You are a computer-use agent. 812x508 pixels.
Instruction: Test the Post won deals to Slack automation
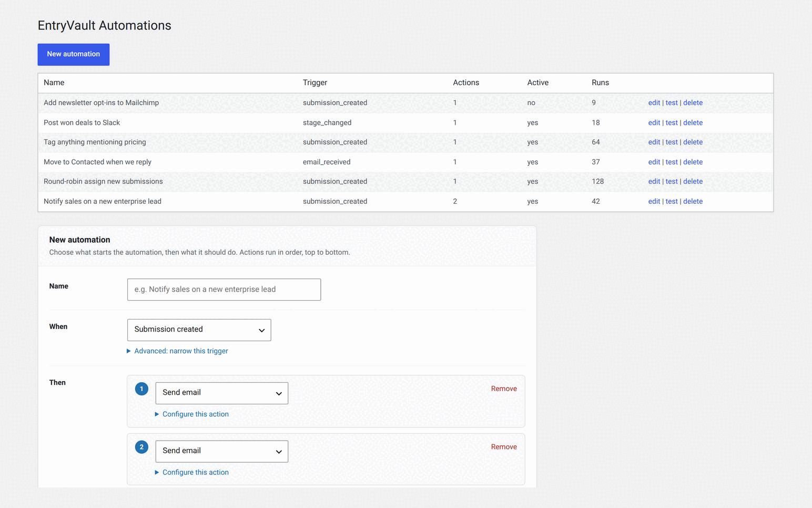point(672,123)
